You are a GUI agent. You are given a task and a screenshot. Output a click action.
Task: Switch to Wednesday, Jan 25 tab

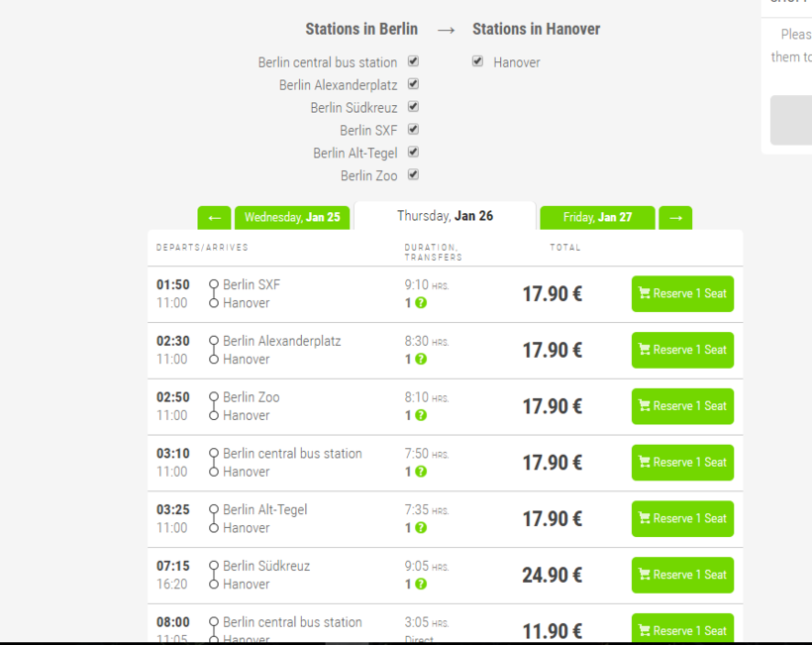point(292,218)
